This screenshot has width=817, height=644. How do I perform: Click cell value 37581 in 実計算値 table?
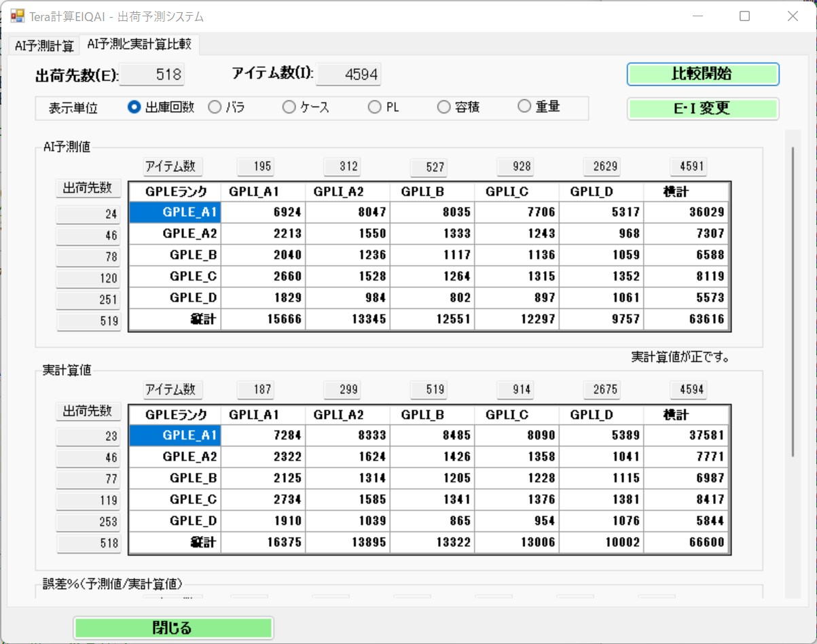point(687,435)
